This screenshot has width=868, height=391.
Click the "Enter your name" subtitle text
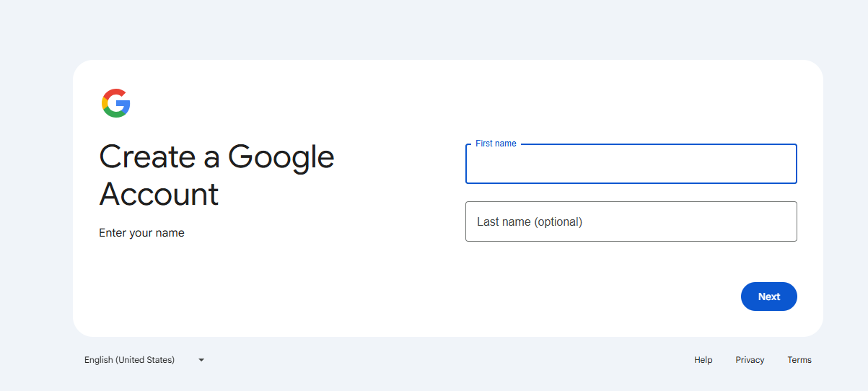click(x=141, y=233)
